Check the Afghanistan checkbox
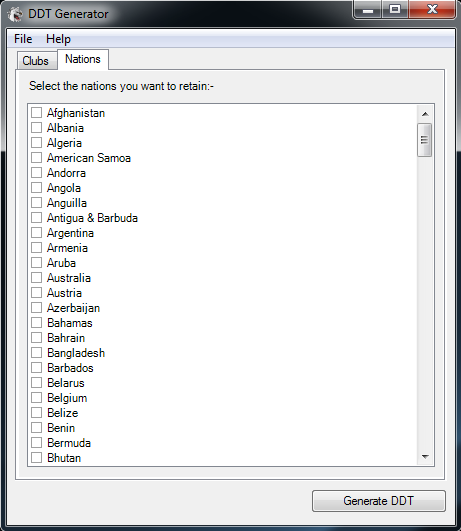Image resolution: width=461 pixels, height=531 pixels. tap(36, 112)
